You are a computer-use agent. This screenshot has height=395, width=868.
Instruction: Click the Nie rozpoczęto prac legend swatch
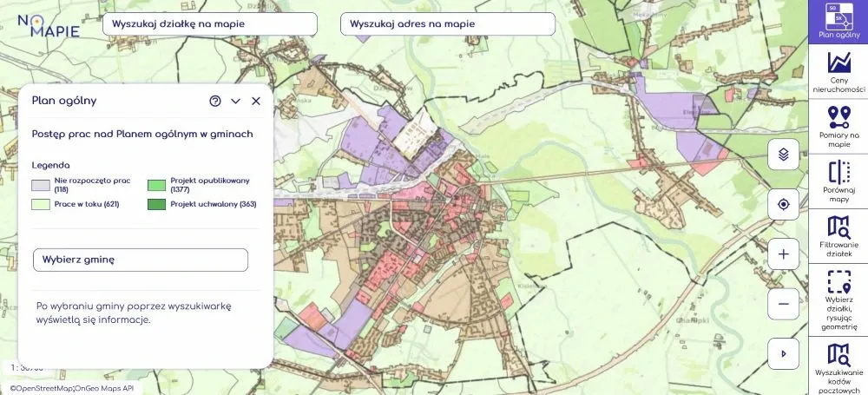pos(41,185)
